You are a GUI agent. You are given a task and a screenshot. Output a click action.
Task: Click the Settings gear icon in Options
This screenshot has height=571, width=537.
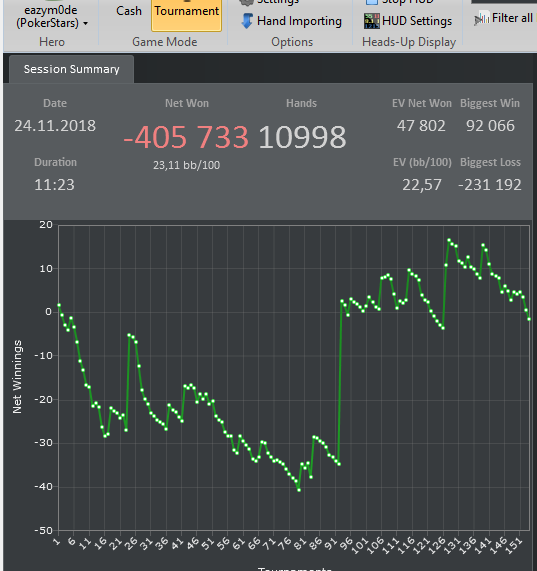(247, 2)
